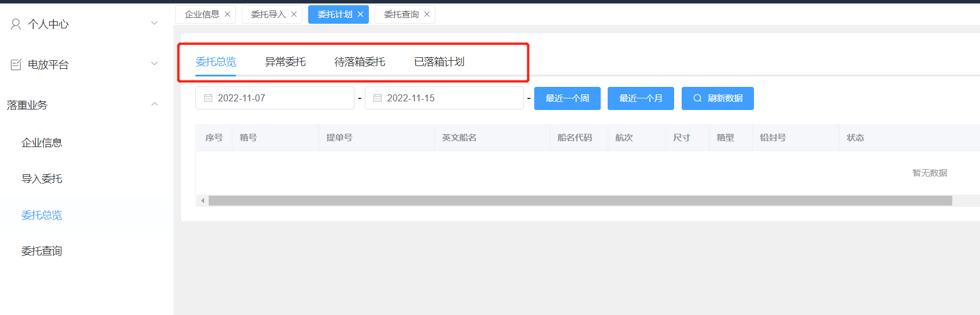Click the 序号 column header

(x=214, y=138)
